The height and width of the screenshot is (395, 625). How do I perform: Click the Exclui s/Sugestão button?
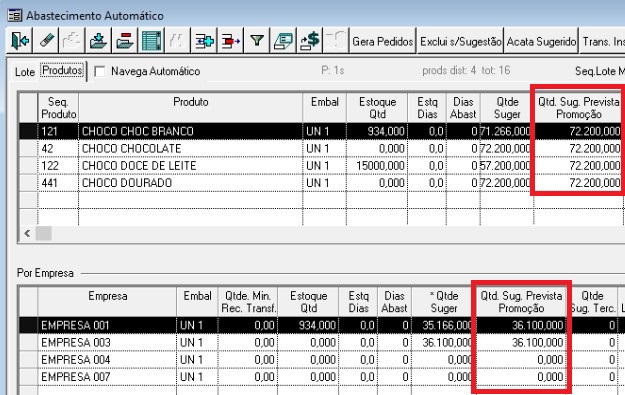click(460, 41)
